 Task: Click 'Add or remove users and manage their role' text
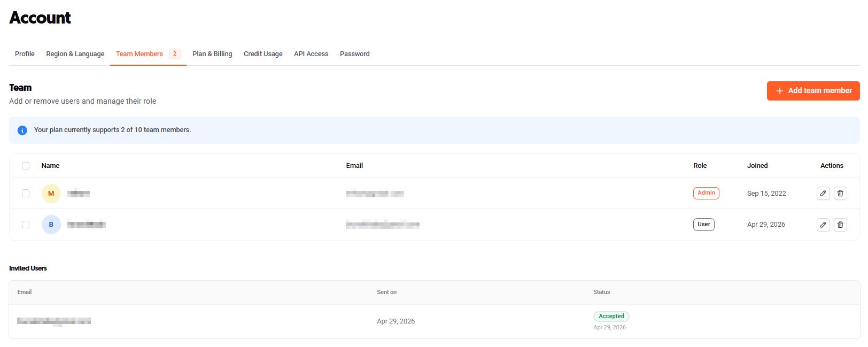click(83, 101)
